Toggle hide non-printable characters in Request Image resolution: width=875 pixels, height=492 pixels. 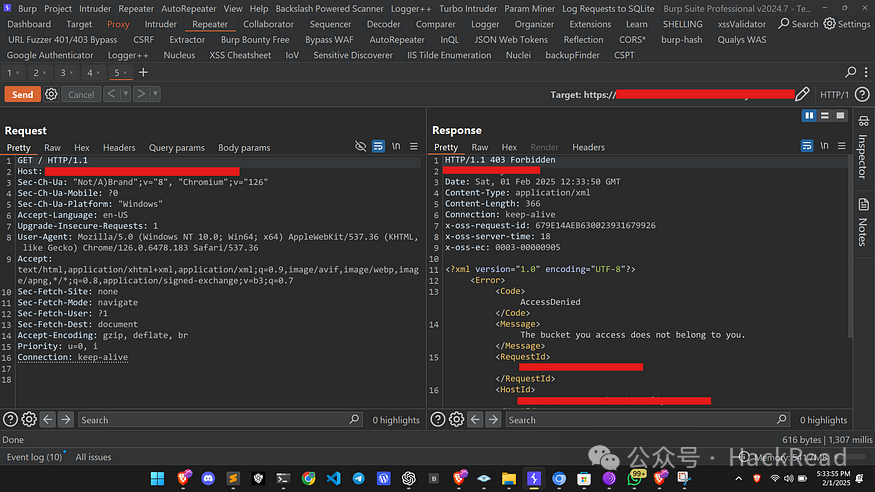[360, 146]
